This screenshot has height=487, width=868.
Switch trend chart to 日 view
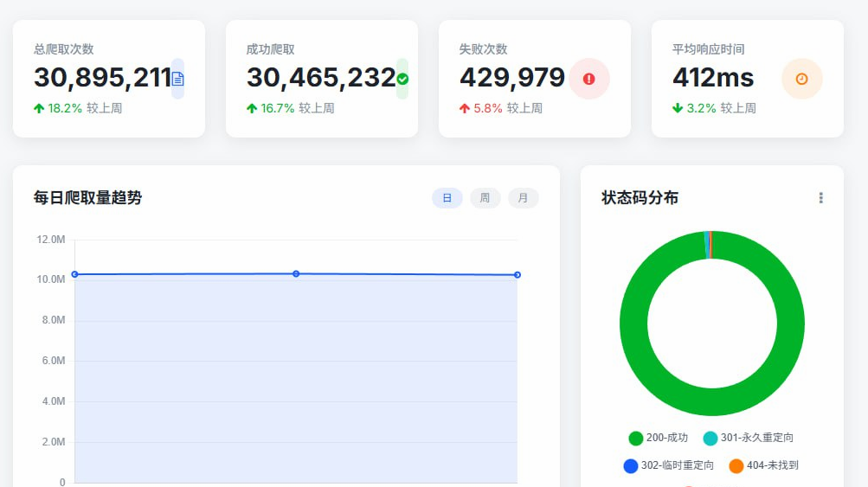click(x=447, y=198)
